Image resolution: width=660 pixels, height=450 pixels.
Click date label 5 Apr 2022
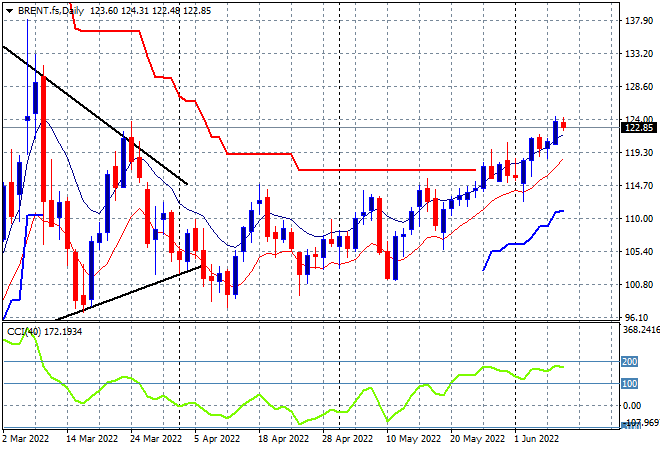coord(217,439)
